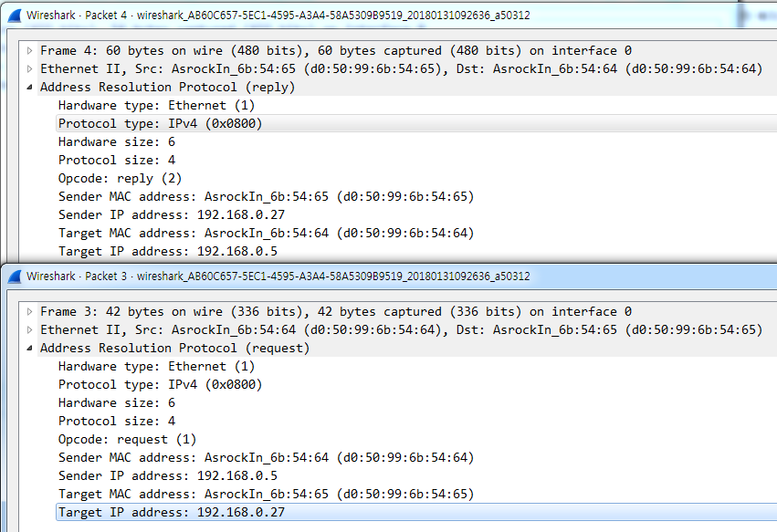Expand Ethernet II row in Packet 4 window
Image resolution: width=777 pixels, height=532 pixels.
point(30,68)
